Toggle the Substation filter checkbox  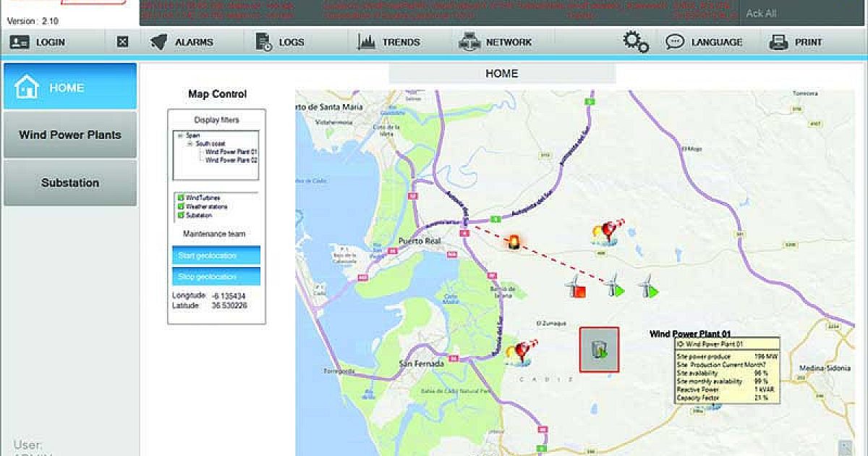pyautogui.click(x=179, y=215)
